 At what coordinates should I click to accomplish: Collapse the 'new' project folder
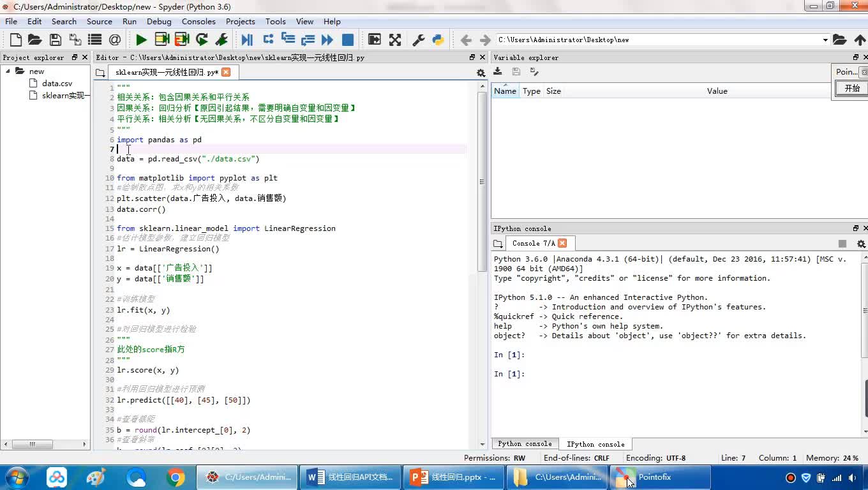[8, 71]
